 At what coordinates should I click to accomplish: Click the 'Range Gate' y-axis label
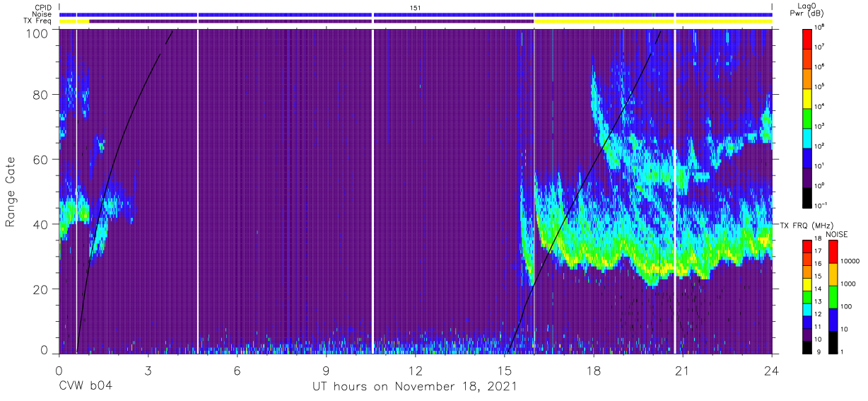point(11,191)
